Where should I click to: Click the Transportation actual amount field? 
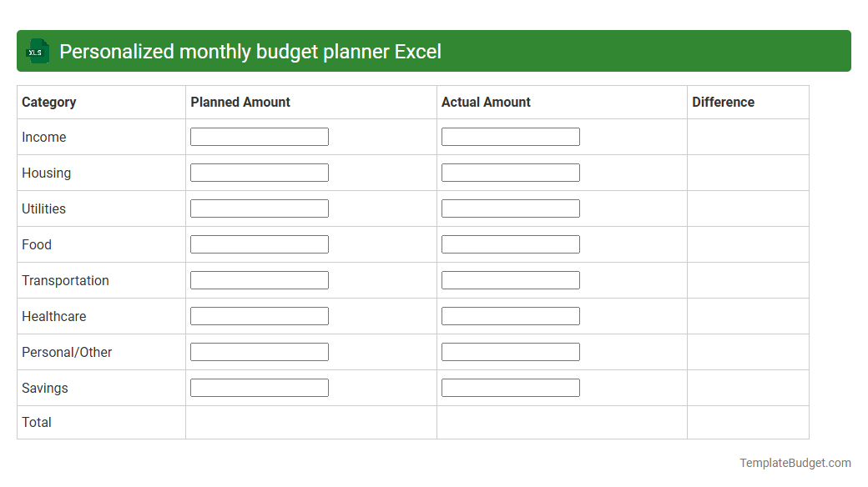[x=510, y=279]
